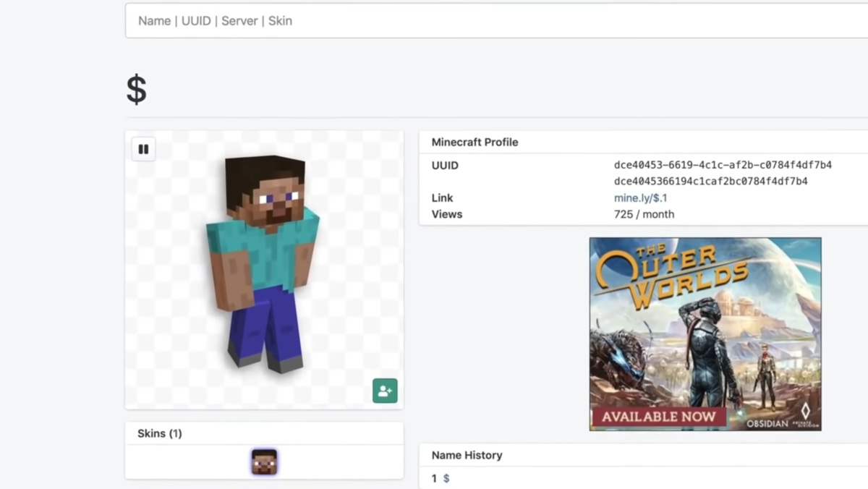The width and height of the screenshot is (868, 489).
Task: Click the large $ profile title
Action: coord(137,90)
